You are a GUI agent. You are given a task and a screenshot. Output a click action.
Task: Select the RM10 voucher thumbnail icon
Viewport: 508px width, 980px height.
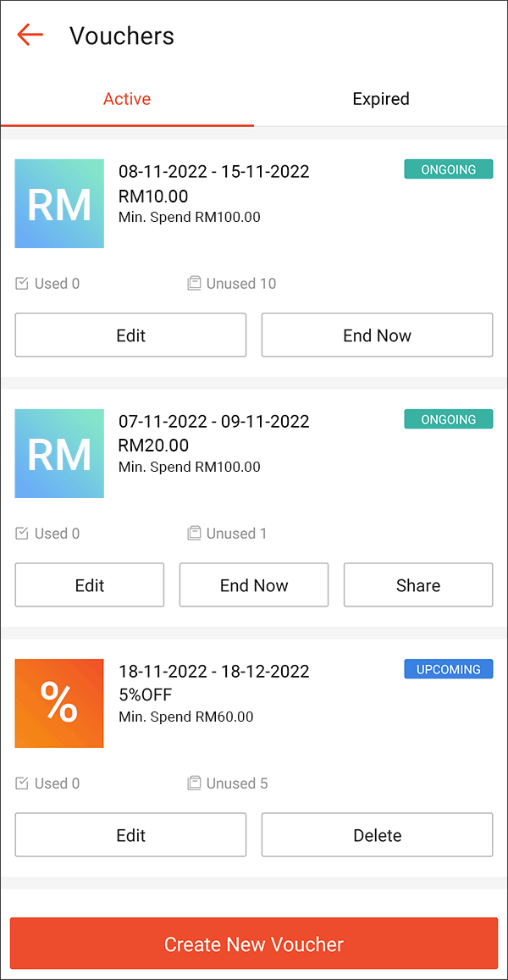coord(59,203)
